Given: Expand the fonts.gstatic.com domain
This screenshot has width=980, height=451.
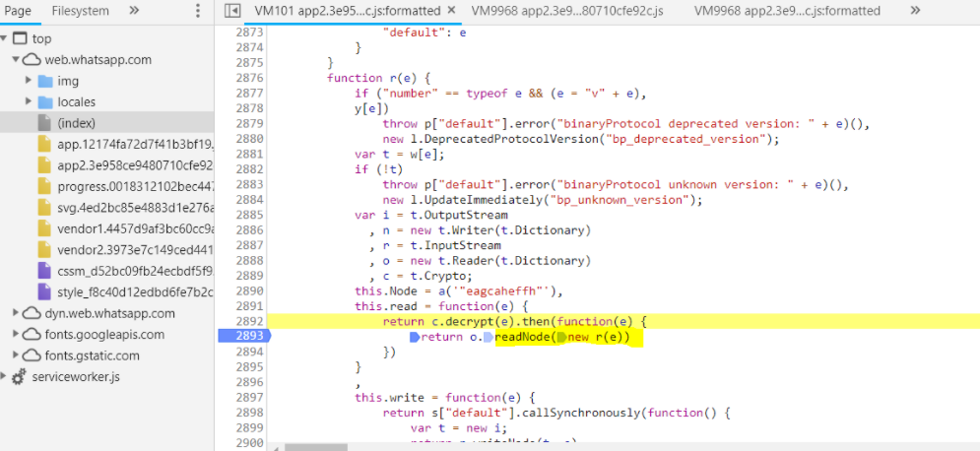Looking at the screenshot, I should tap(15, 355).
